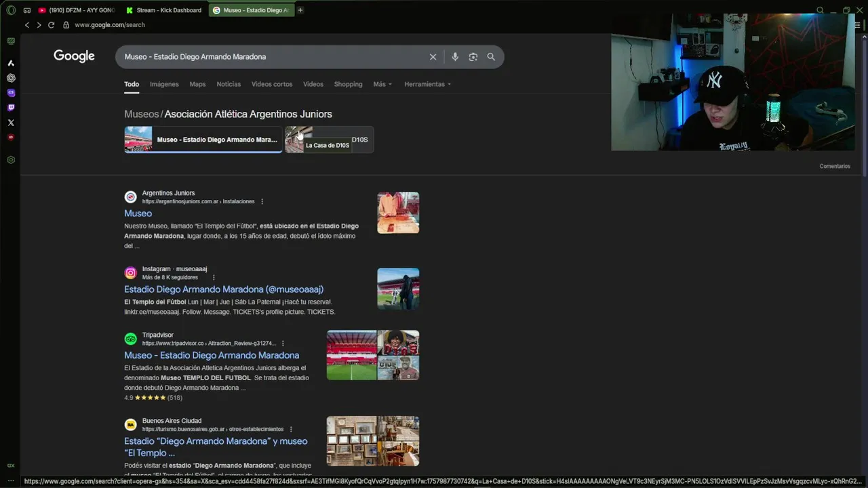Open tab search magnifier in title bar
This screenshot has width=868, height=488.
click(820, 10)
